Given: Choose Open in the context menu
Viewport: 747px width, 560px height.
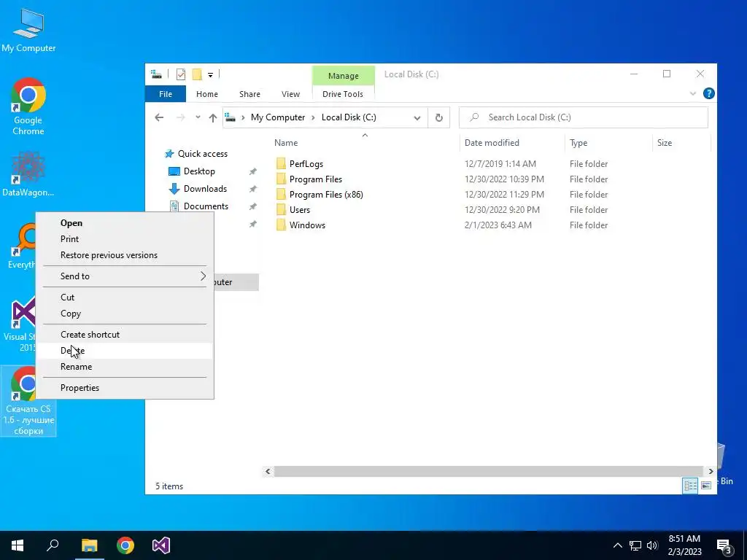Looking at the screenshot, I should pyautogui.click(x=125, y=223).
